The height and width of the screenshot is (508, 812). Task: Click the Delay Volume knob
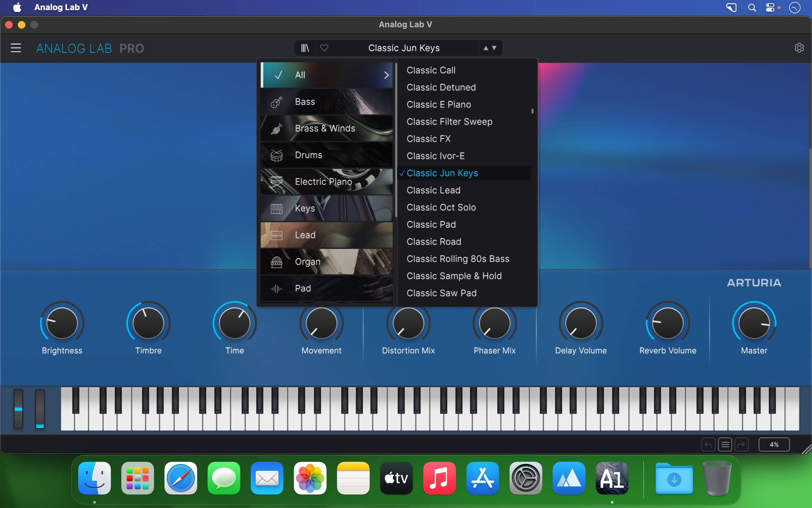coord(581,323)
